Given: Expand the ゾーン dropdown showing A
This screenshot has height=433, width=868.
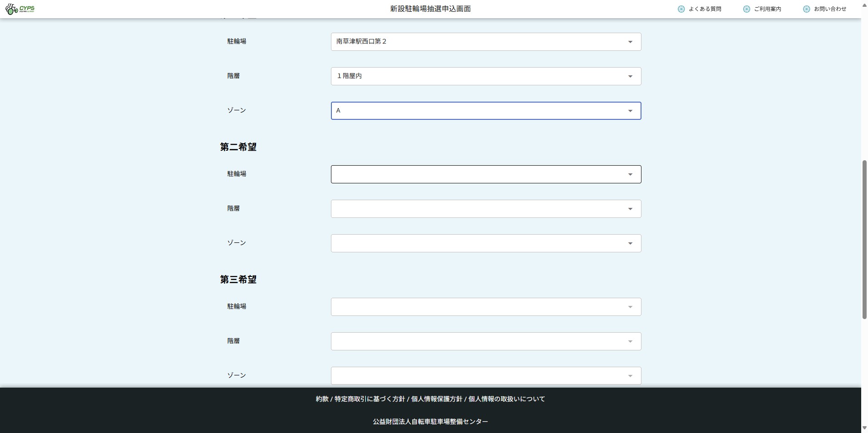Looking at the screenshot, I should click(x=486, y=111).
